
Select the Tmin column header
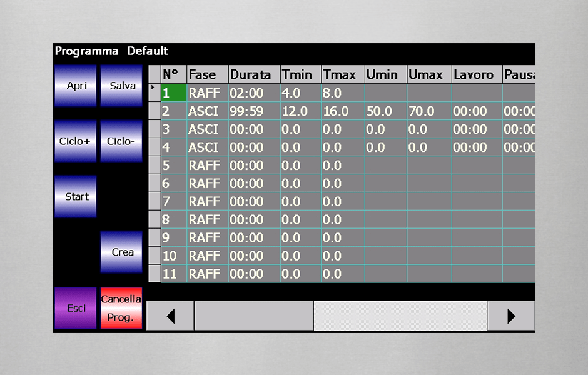tap(301, 74)
